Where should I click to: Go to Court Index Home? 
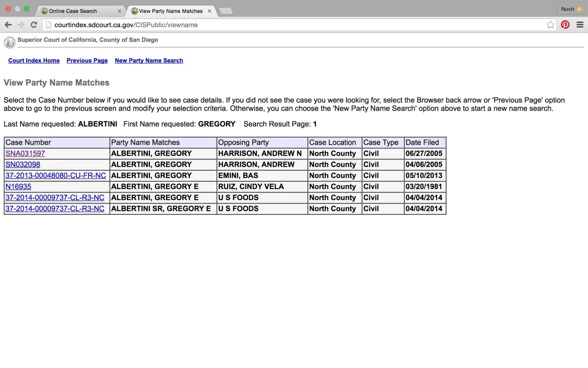(x=34, y=60)
